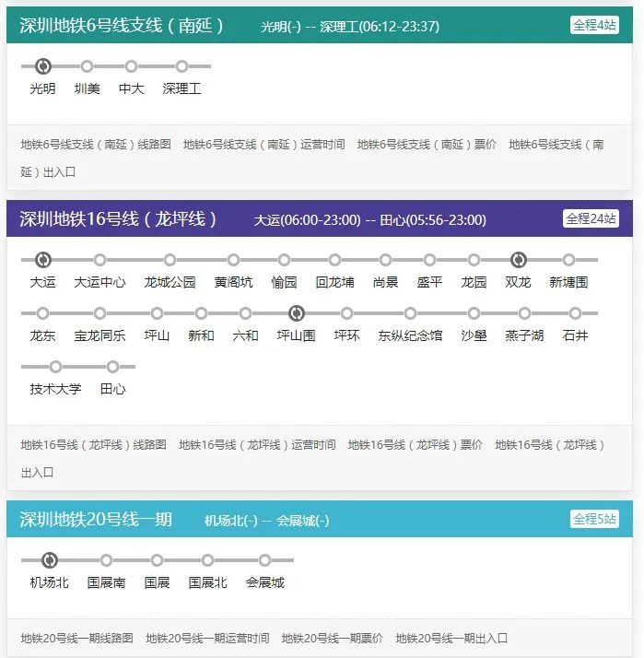Open 地铁16号线（龙坪线）运营时间 link

point(257,445)
